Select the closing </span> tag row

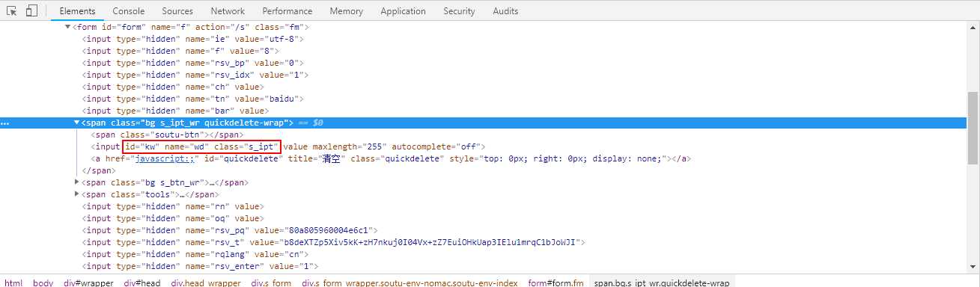tap(99, 170)
